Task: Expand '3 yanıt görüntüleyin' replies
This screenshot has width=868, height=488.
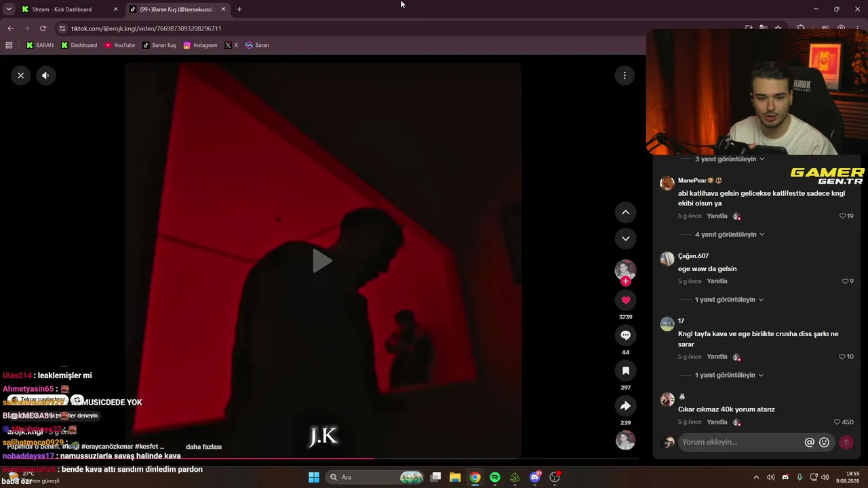Action: click(726, 159)
